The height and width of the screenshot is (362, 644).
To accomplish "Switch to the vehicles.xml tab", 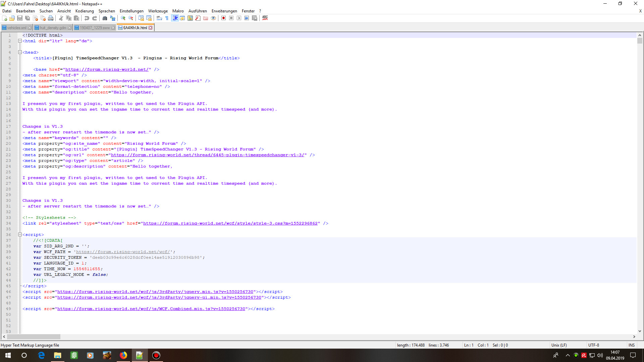I will click(x=16, y=28).
